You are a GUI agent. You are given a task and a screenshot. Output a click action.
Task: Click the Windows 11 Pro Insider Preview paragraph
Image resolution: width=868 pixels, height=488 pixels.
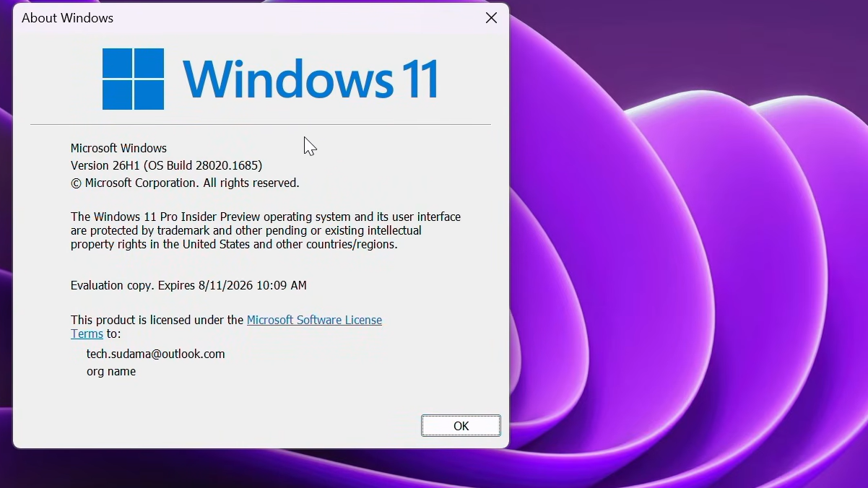coord(266,231)
